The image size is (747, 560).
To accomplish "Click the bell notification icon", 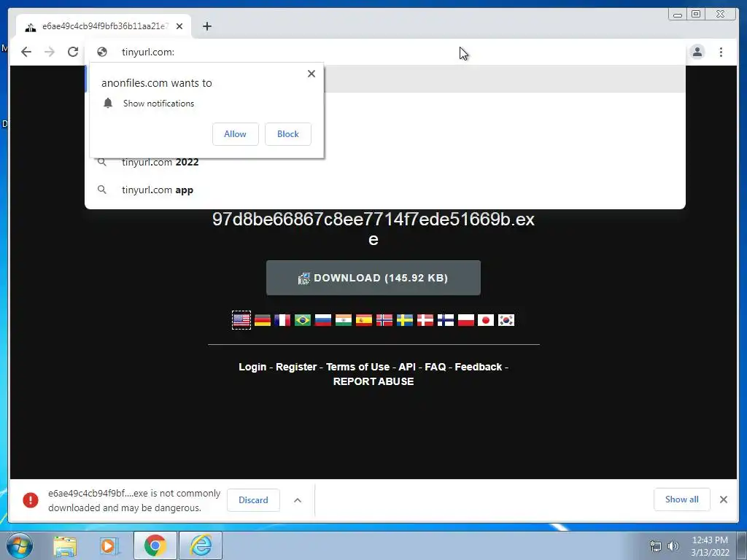I will click(108, 104).
